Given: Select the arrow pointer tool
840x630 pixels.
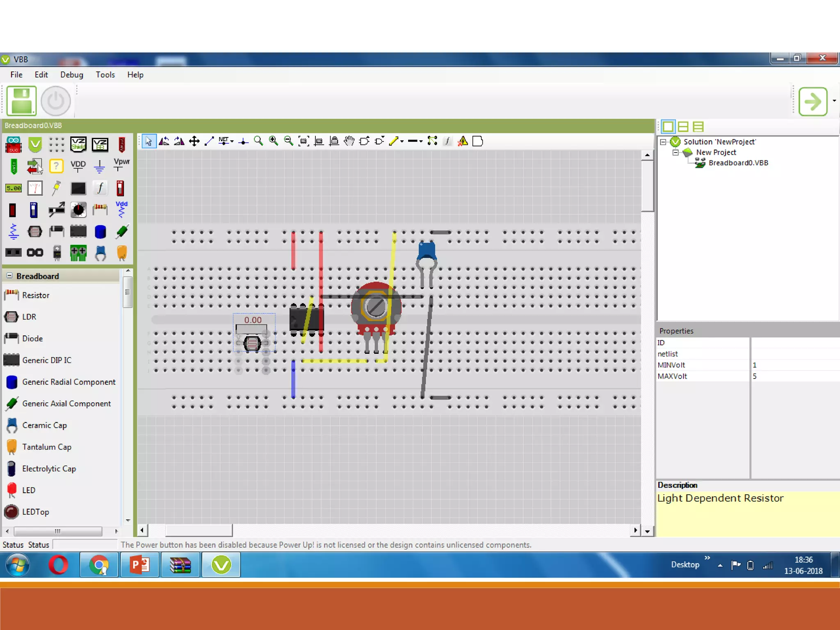Looking at the screenshot, I should (148, 142).
